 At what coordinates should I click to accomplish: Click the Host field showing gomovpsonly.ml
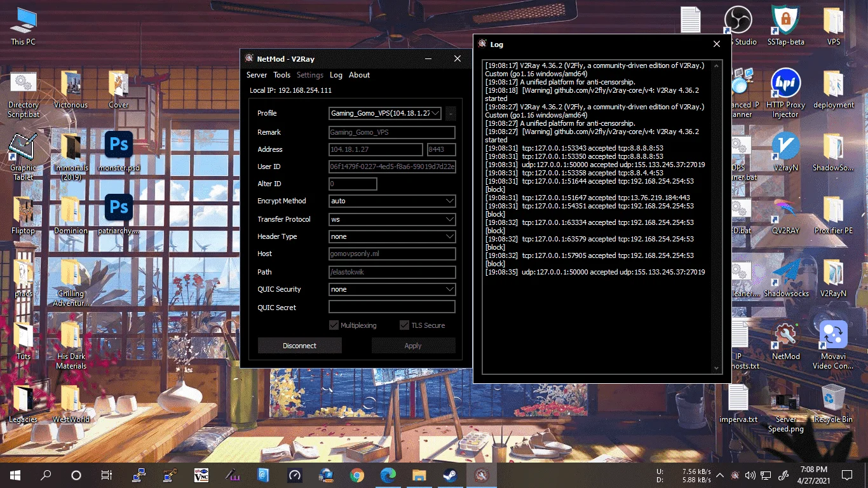pyautogui.click(x=392, y=254)
